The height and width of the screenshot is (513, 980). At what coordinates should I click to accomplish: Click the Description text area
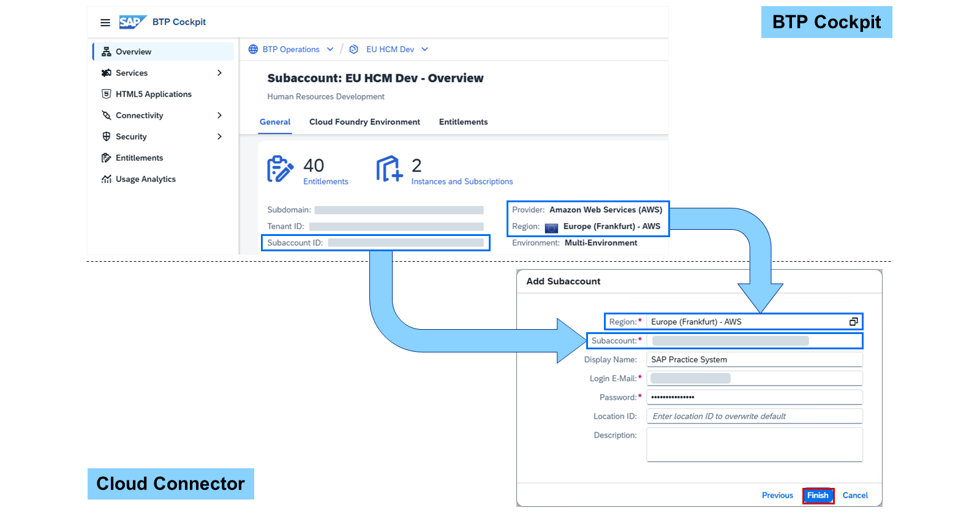click(x=755, y=444)
